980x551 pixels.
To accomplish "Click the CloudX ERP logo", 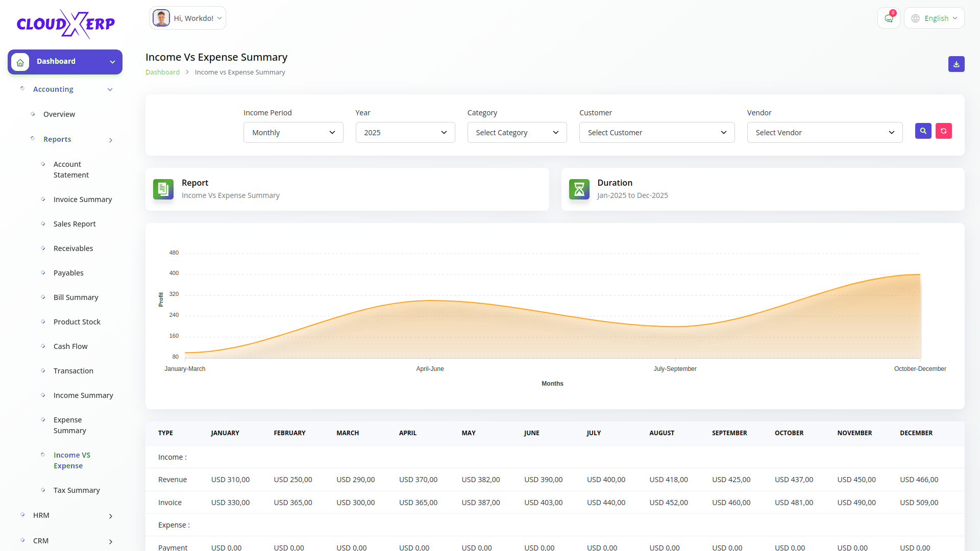I will tap(65, 24).
